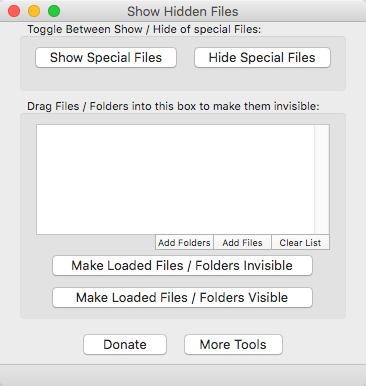Minimize the window using the yellow button
The image size is (366, 386).
click(34, 11)
